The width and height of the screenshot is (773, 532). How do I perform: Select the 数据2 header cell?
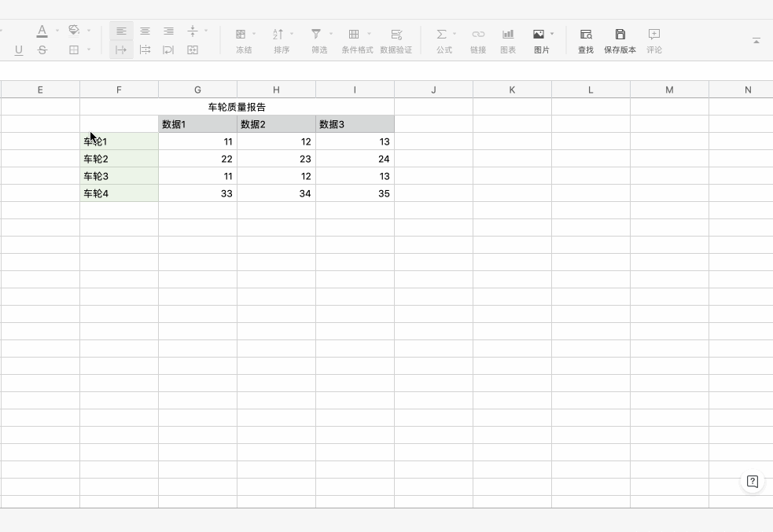(x=276, y=124)
